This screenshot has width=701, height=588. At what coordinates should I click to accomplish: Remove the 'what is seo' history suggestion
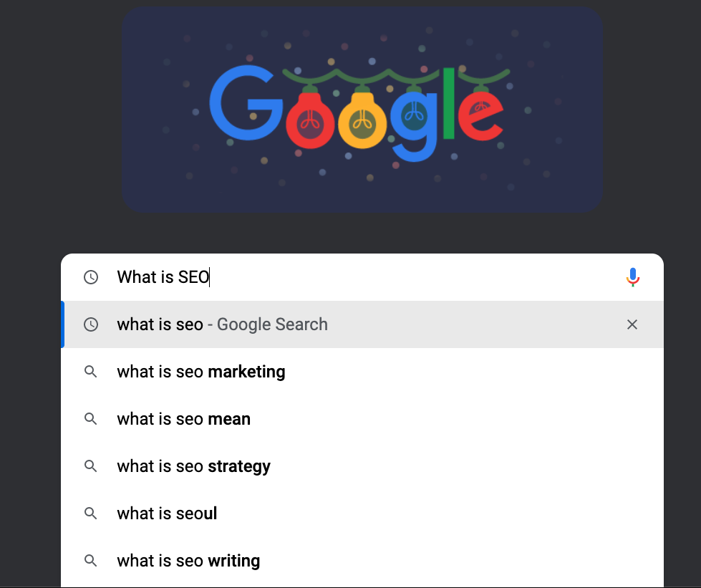632,324
